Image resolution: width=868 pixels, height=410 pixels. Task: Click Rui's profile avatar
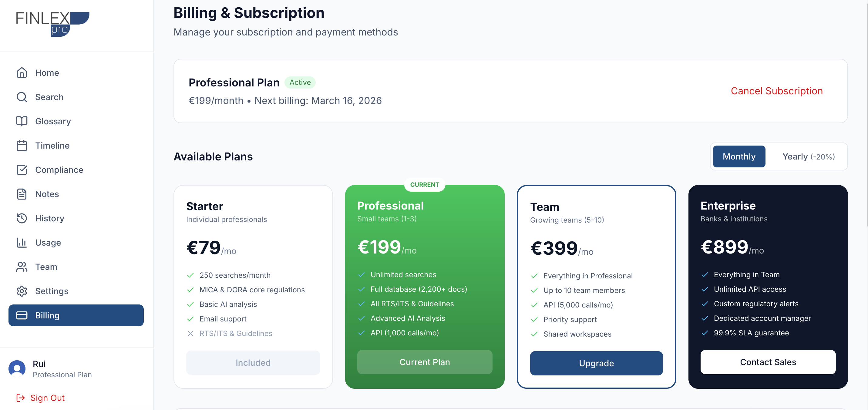(x=17, y=369)
